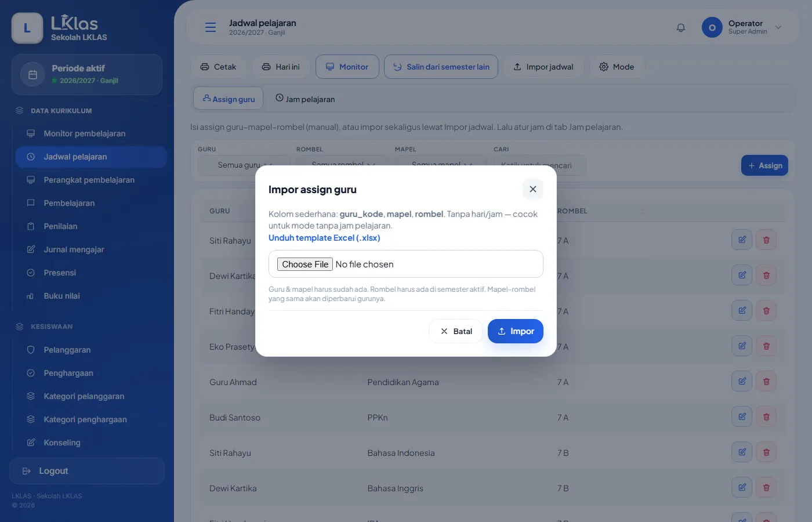Click the Logout button
Viewport: 812px width, 522px height.
87,471
